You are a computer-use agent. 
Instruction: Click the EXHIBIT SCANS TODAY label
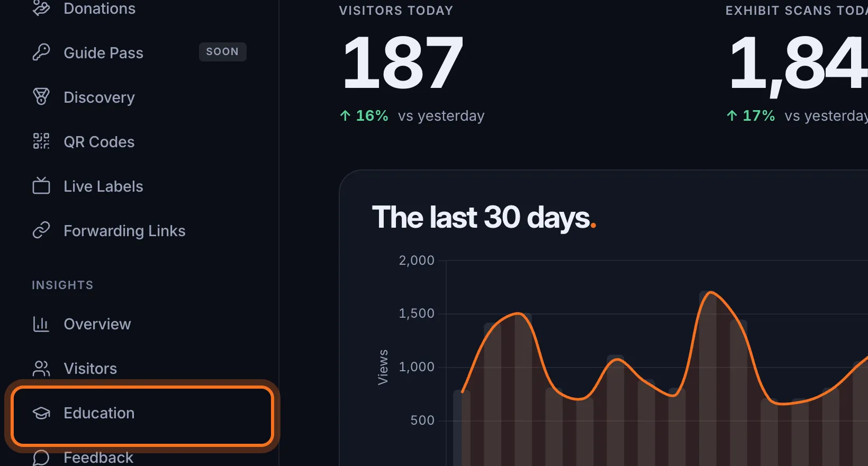[797, 11]
